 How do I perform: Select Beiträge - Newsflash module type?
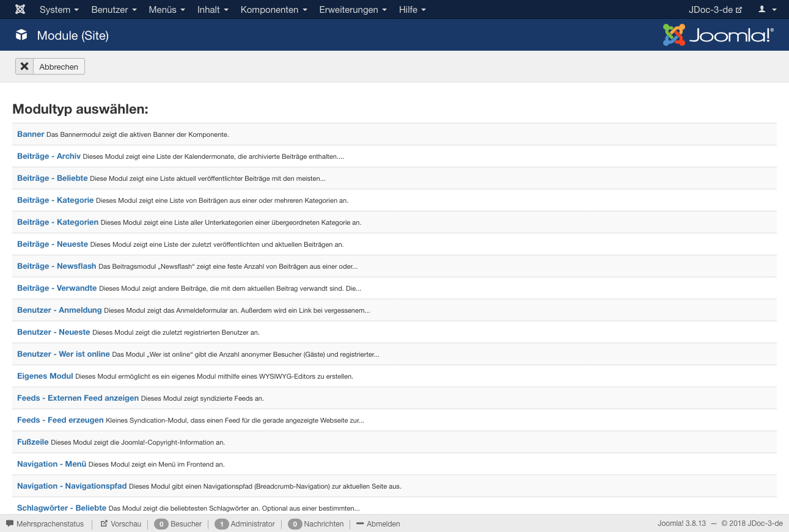(x=57, y=266)
